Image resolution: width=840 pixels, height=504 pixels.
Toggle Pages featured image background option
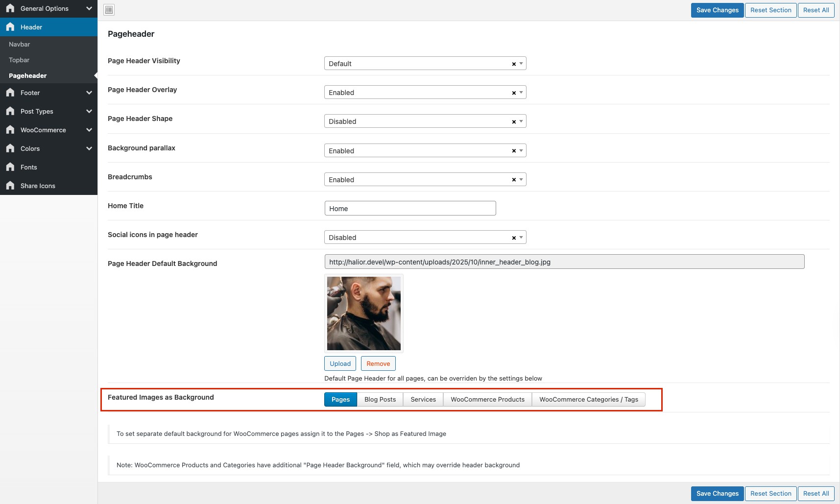[x=340, y=400]
